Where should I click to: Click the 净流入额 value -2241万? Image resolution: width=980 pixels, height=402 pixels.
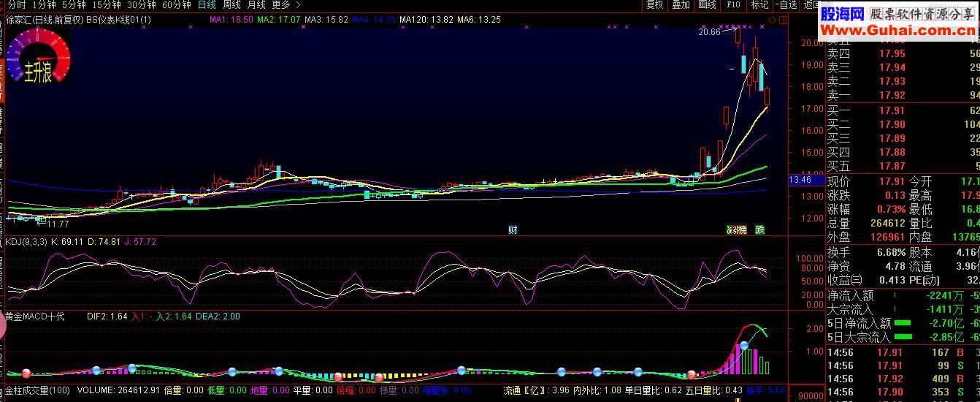(x=944, y=295)
